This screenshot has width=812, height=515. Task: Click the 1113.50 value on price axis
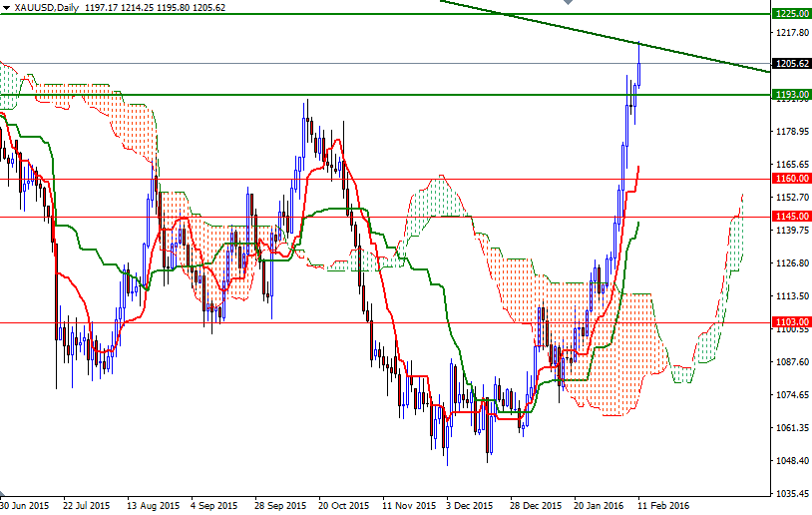pyautogui.click(x=792, y=295)
